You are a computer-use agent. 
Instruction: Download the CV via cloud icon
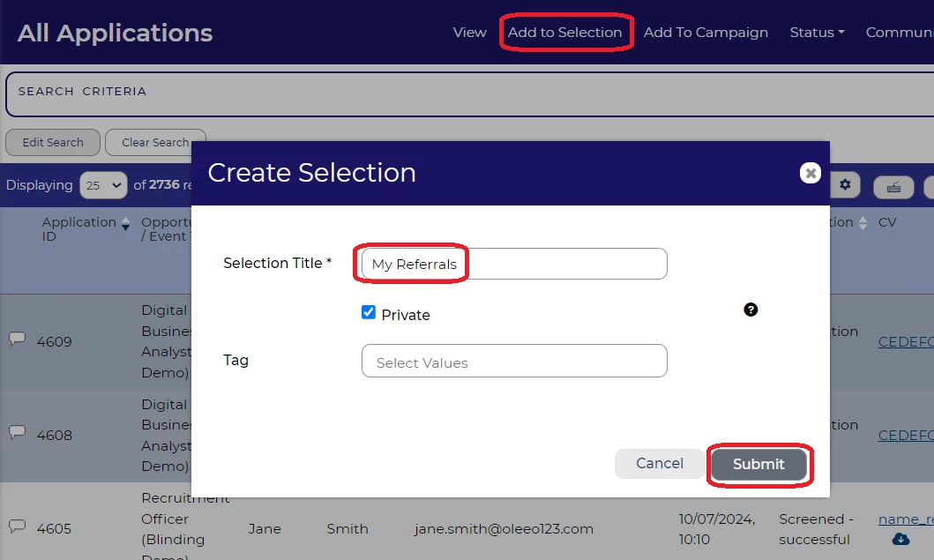point(900,539)
